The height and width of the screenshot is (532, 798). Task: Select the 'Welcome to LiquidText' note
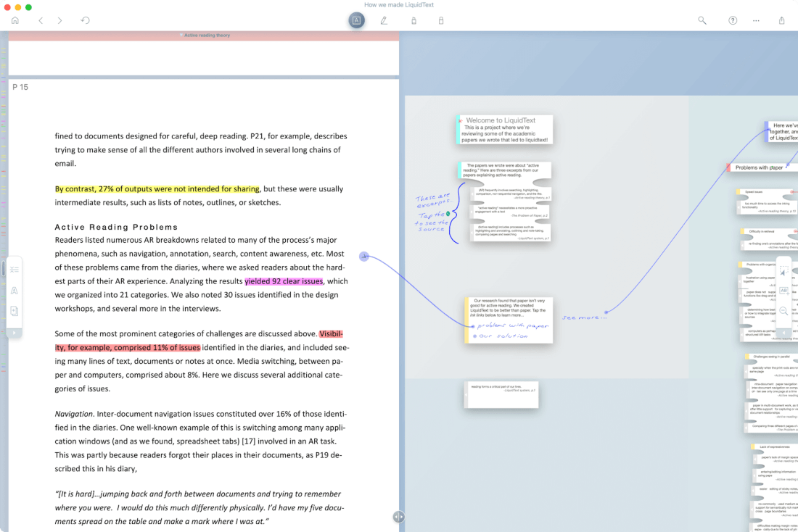tap(504, 130)
